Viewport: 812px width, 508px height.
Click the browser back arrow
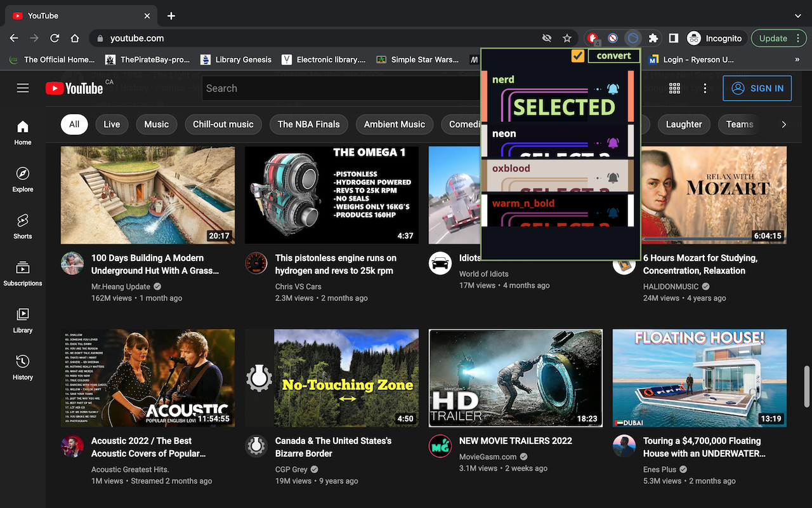(14, 38)
